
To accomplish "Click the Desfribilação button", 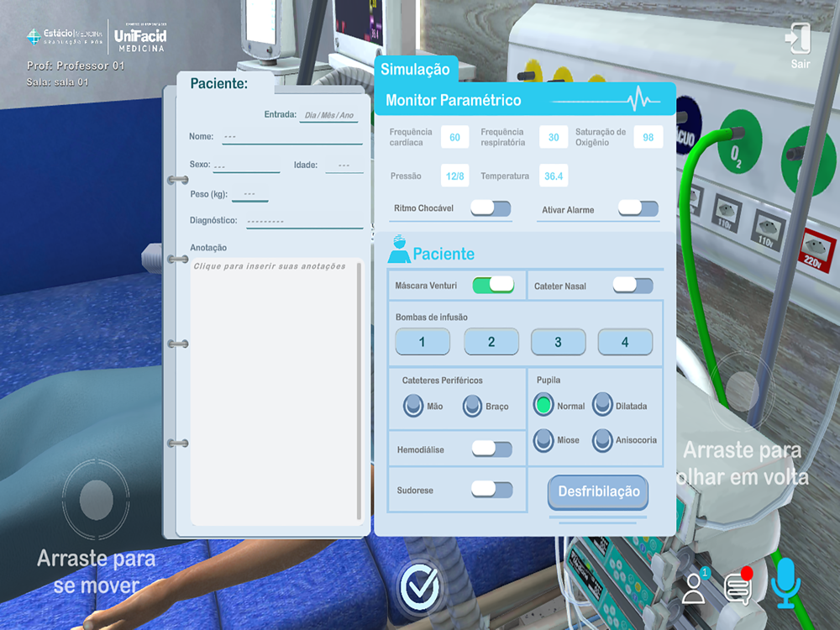I will click(598, 491).
